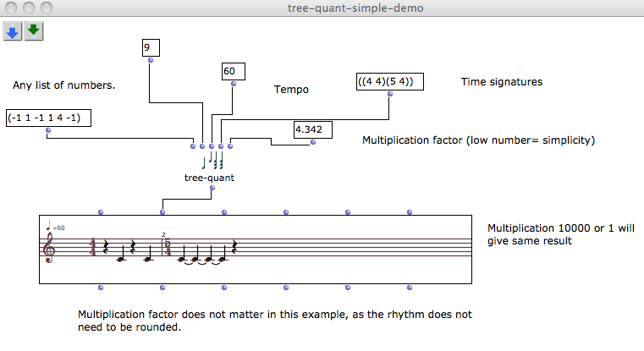
Task: Click the 'Any list of numbers.' comment
Action: [x=64, y=85]
